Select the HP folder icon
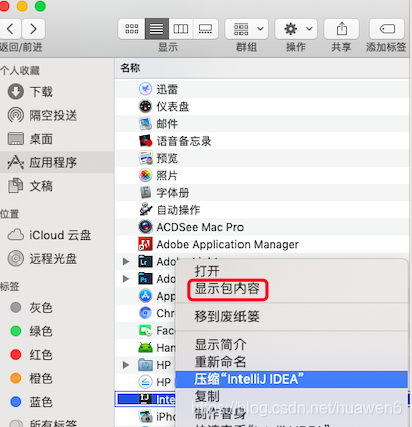The image size is (412, 427). 145,365
